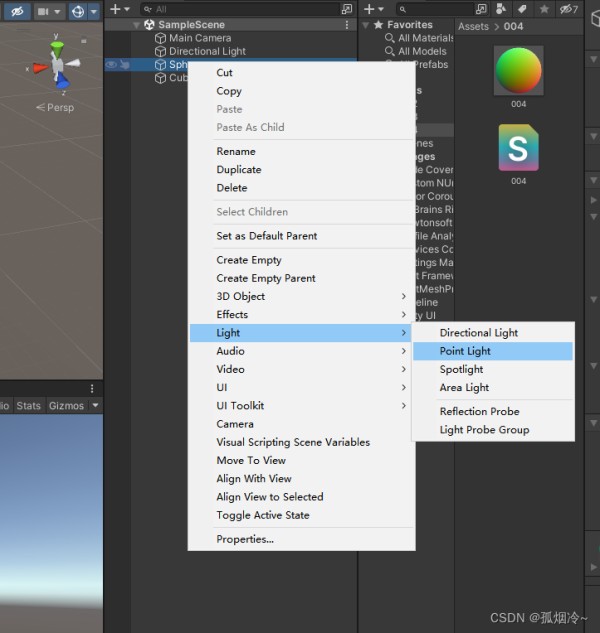The height and width of the screenshot is (633, 600).
Task: Click the Hierarchy search field
Action: [241, 9]
